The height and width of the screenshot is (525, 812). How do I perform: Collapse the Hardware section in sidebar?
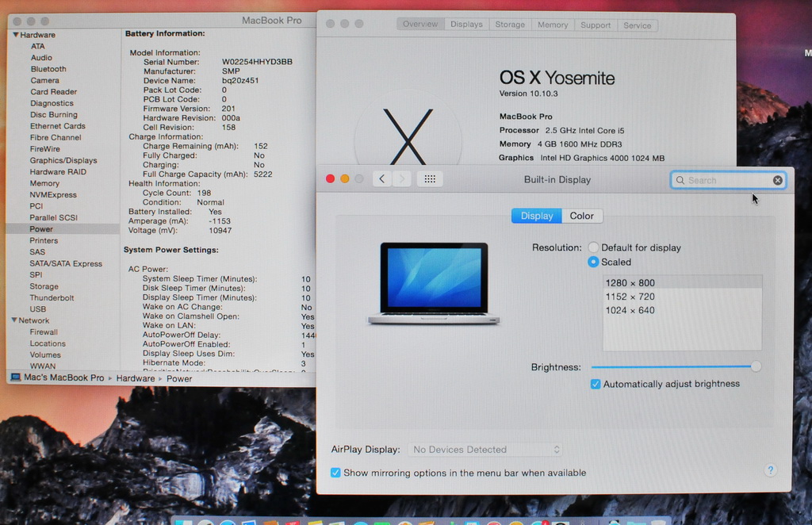click(x=16, y=35)
